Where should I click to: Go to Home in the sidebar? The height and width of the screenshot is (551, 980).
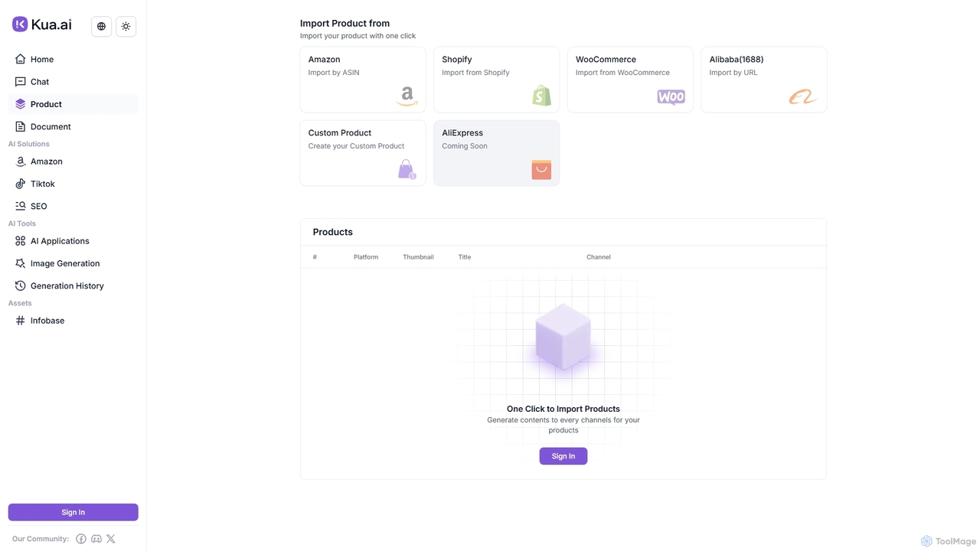point(73,59)
